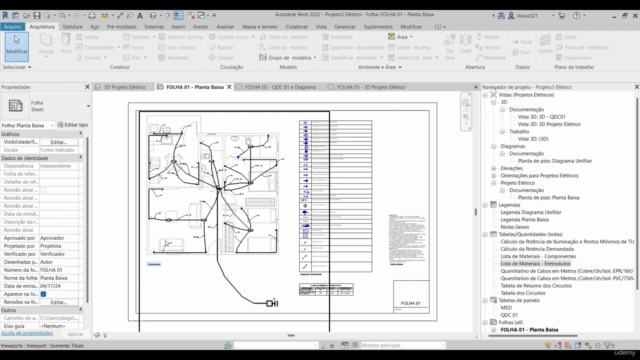Close the FOLHA 01 - Planta Baixa tab
This screenshot has height=360, width=640.
[x=229, y=87]
